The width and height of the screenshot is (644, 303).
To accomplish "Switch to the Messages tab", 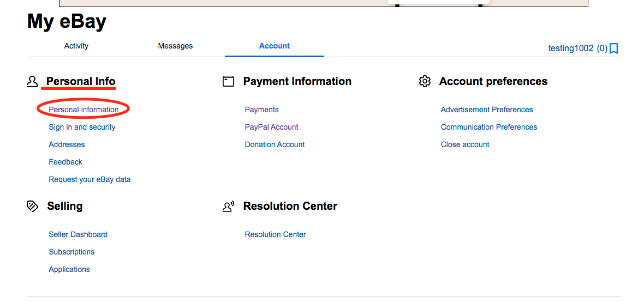I will 175,46.
